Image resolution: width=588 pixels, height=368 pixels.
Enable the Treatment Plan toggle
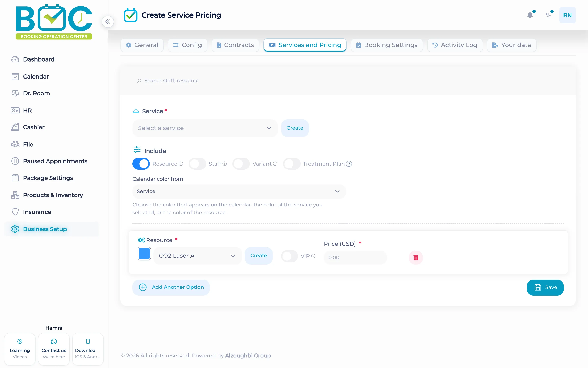click(x=292, y=164)
